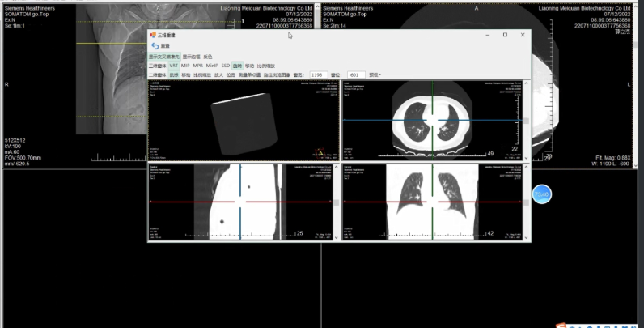Viewport: 644px width, 332px height.
Task: Select MinIP rendering mode
Action: (212, 66)
